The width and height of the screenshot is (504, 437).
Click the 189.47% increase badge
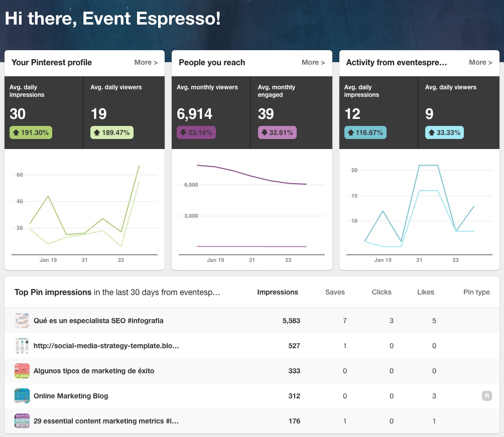pos(112,132)
